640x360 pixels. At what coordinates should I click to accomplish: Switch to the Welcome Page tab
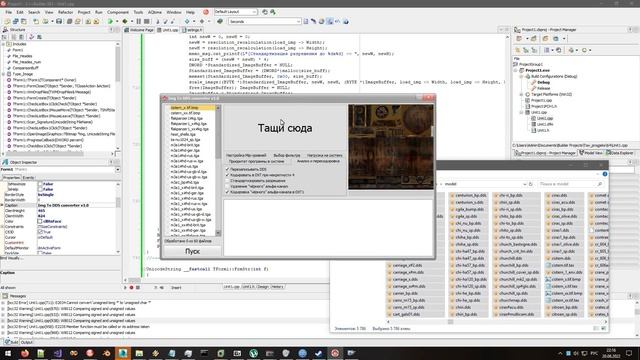point(139,30)
